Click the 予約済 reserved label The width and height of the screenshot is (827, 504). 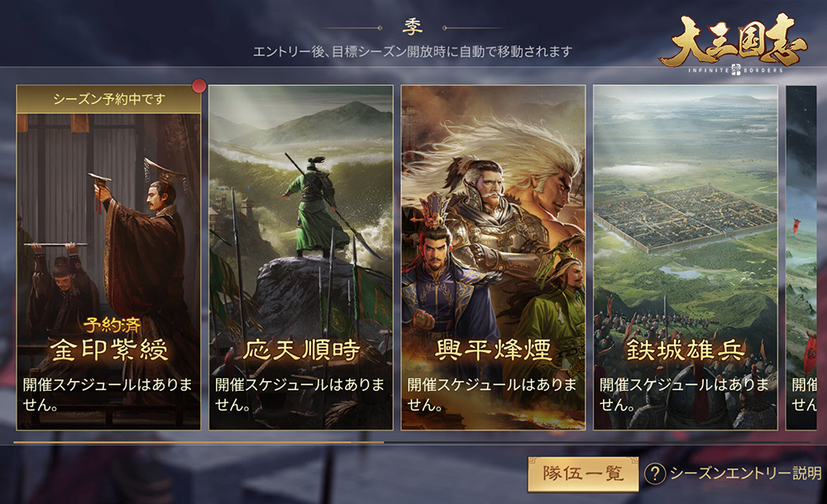[112, 326]
